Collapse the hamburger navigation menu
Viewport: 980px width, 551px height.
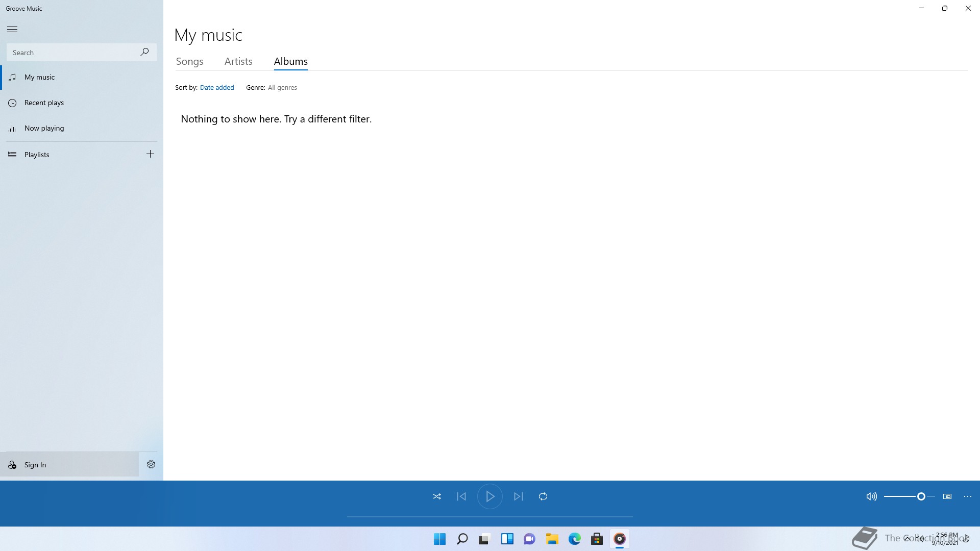point(12,29)
